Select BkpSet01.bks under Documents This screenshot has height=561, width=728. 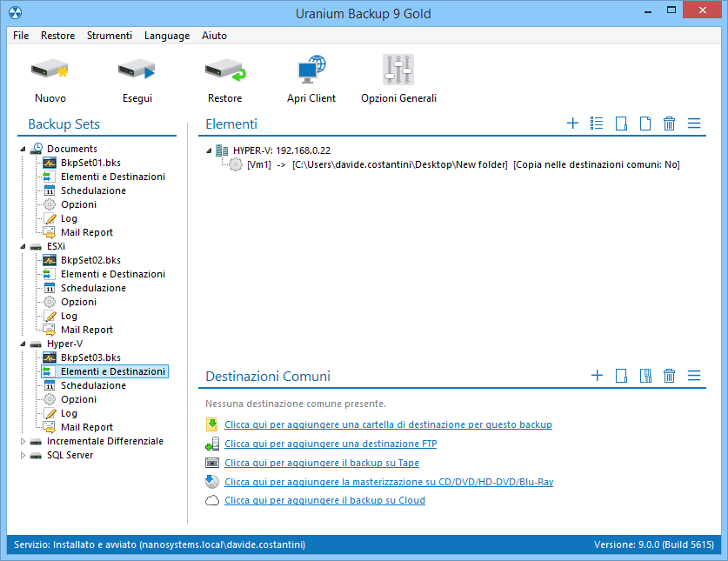point(90,163)
